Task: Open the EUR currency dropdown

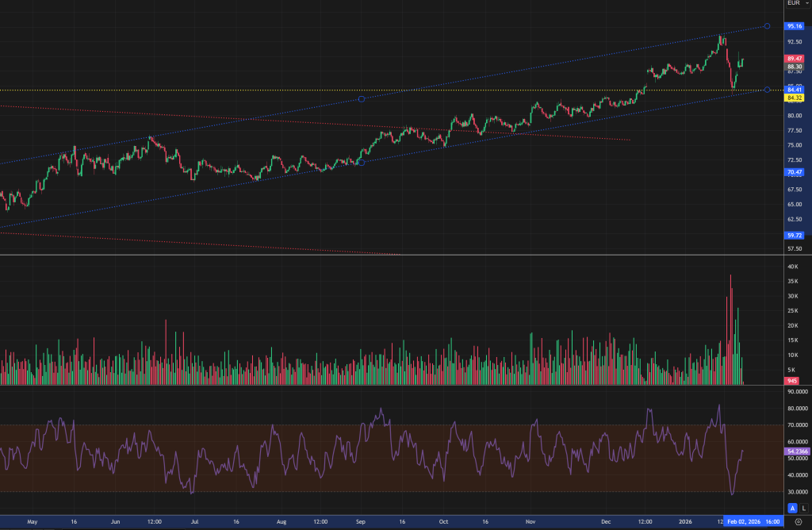Action: [x=795, y=3]
